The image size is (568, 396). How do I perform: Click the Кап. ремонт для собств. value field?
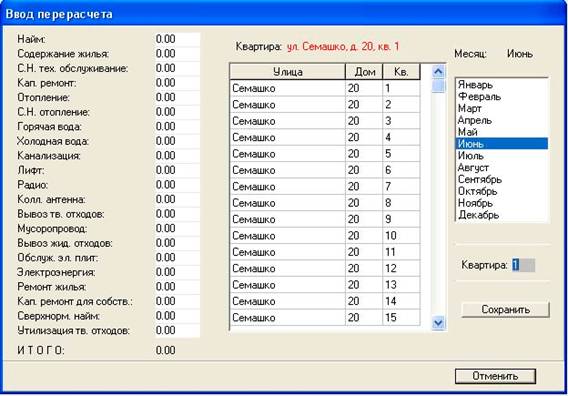click(x=177, y=301)
